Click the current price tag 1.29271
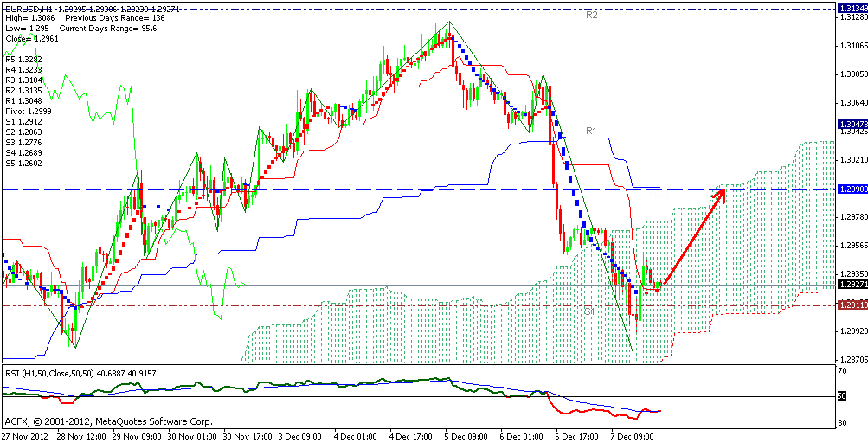This screenshot has height=443, width=868. (852, 284)
